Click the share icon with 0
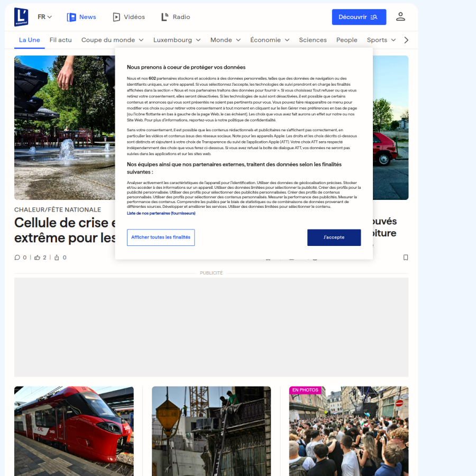476x476 pixels. click(x=57, y=258)
